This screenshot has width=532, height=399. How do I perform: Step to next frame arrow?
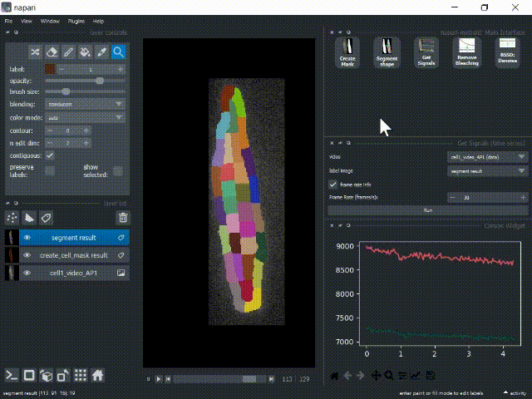[x=271, y=379]
